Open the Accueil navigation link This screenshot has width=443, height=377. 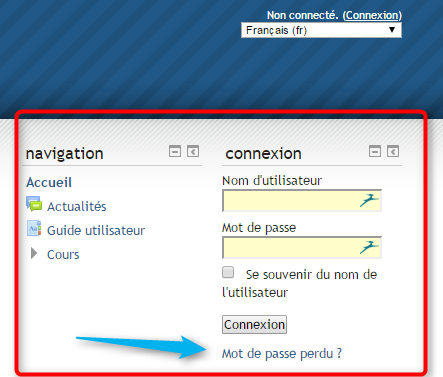[49, 182]
